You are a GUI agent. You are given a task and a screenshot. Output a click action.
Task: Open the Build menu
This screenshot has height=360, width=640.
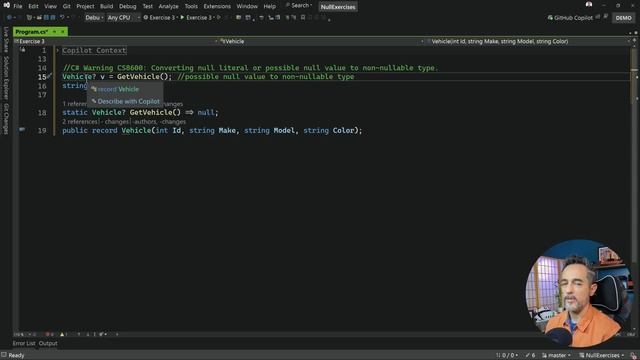(107, 6)
